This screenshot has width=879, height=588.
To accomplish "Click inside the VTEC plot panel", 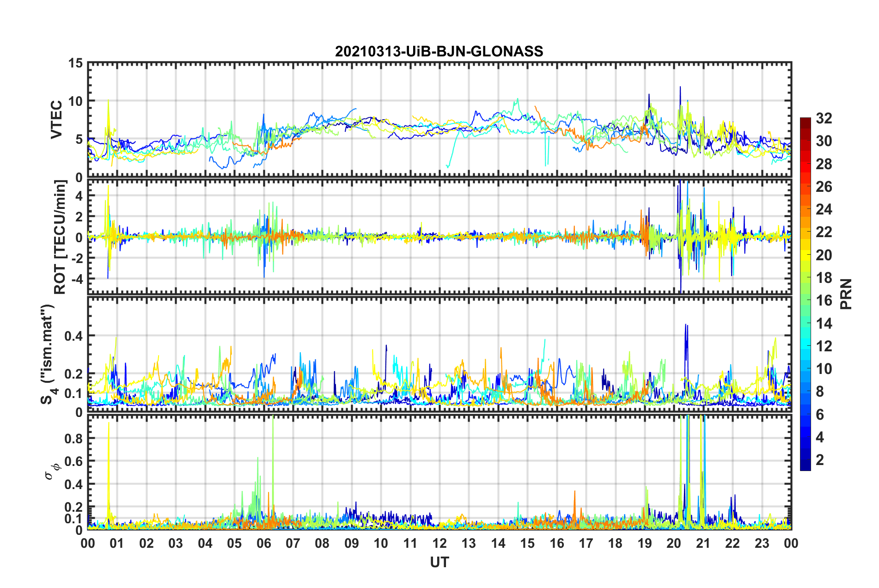I will tap(439, 120).
